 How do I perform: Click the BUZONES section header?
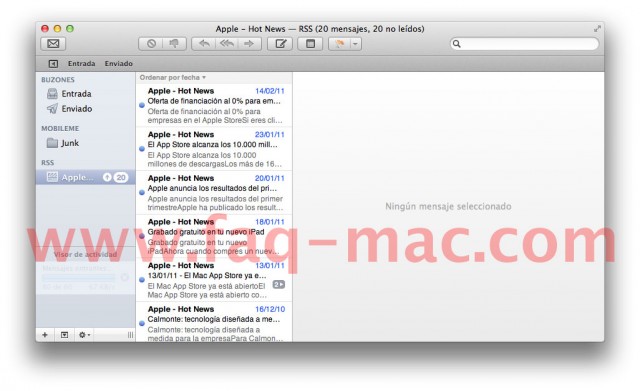(x=58, y=80)
